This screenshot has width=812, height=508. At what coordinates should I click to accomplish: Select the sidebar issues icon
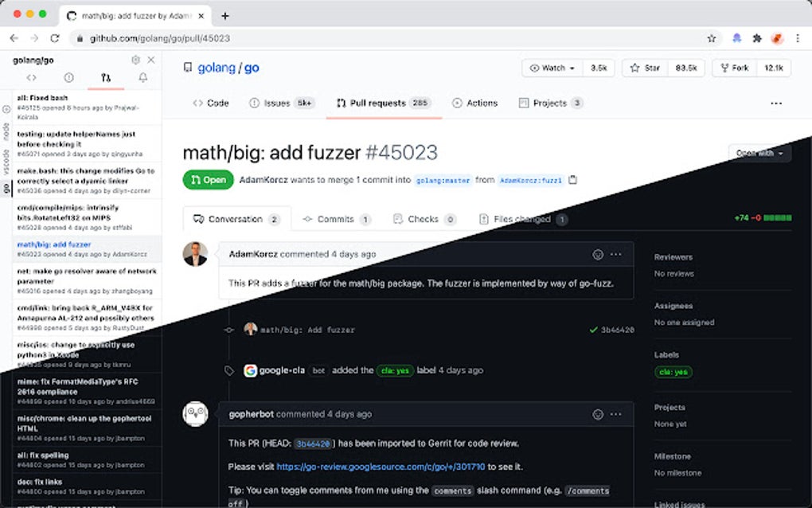point(68,78)
